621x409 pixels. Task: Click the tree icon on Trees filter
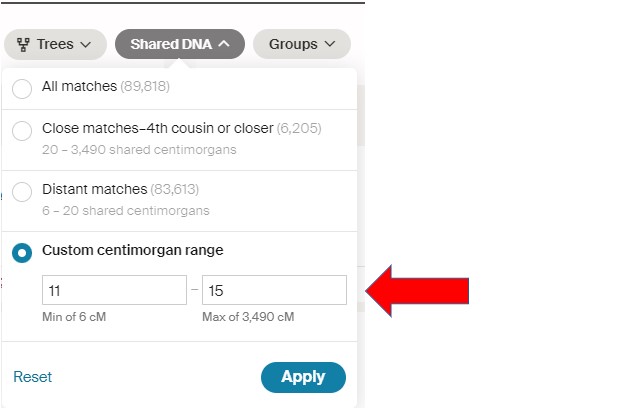tap(23, 44)
